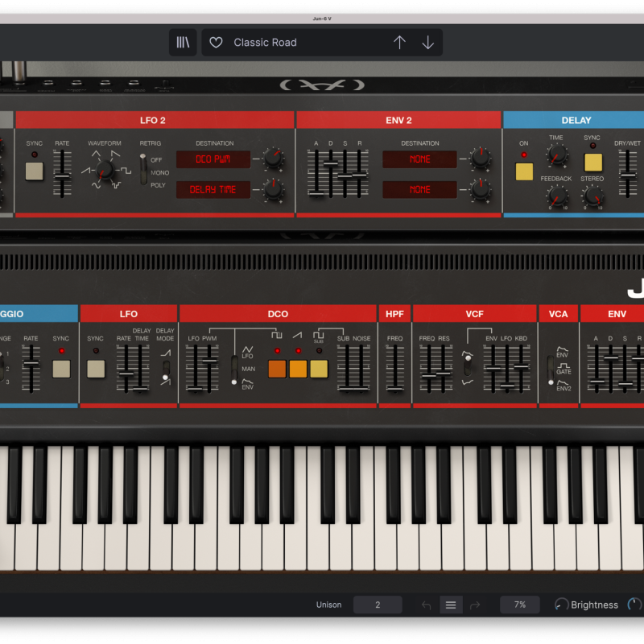The width and height of the screenshot is (644, 644).
Task: Open LFO 2 Delay Time destination display
Action: point(213,190)
